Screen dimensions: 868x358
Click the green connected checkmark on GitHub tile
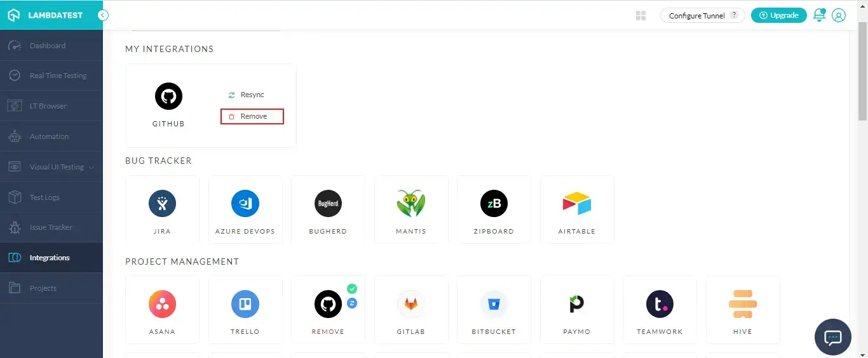click(352, 289)
